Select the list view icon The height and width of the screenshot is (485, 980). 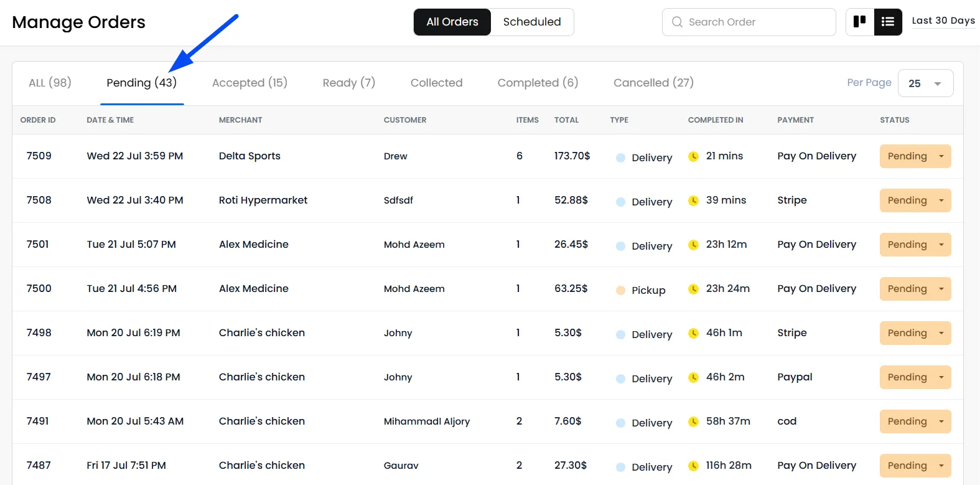click(x=888, y=22)
